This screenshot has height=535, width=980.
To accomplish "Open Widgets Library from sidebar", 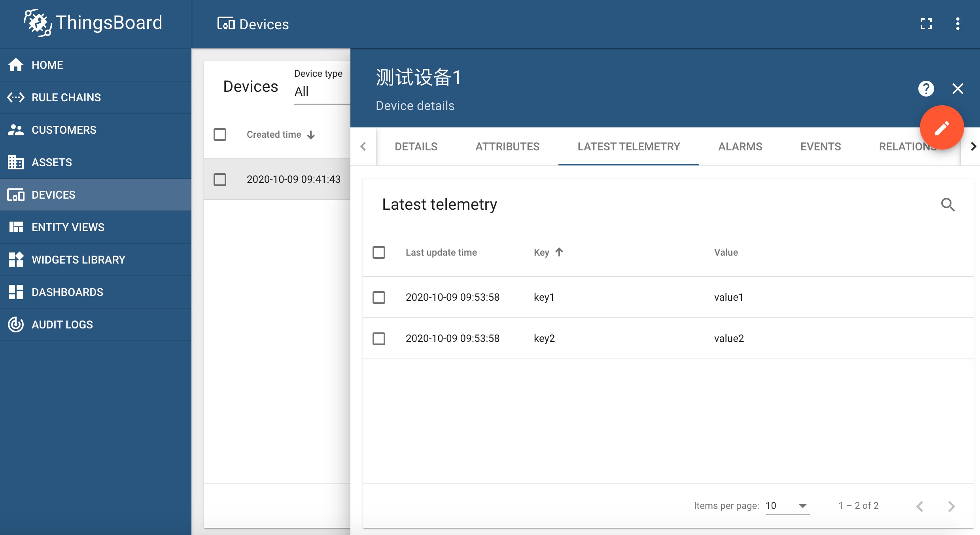I will point(78,260).
